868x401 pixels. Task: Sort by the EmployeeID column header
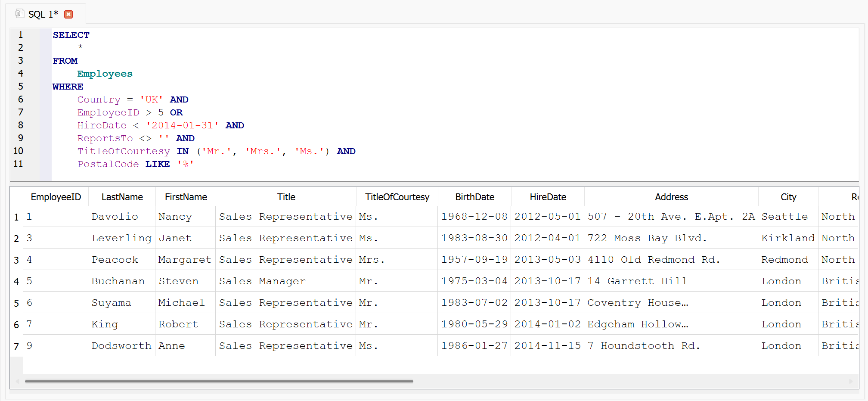[x=56, y=197]
